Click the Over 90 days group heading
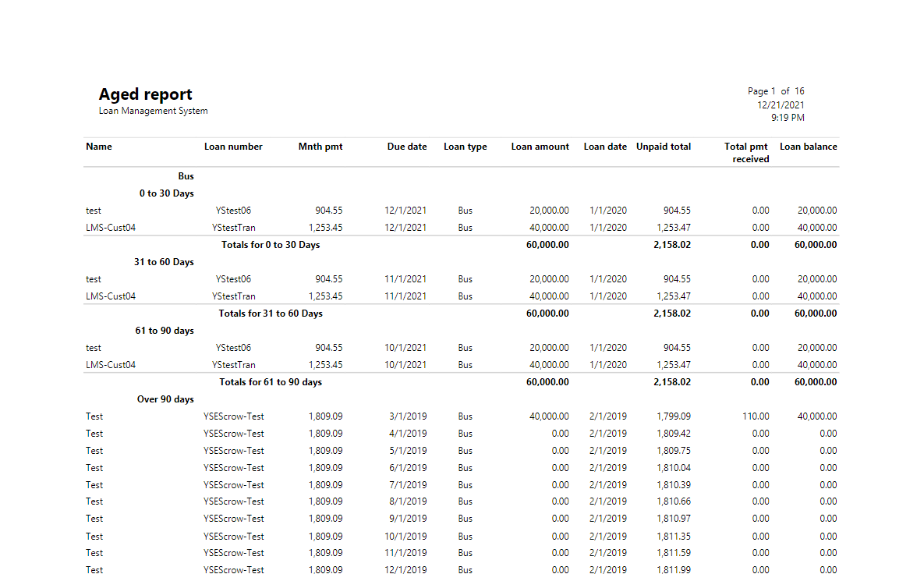 pyautogui.click(x=165, y=399)
